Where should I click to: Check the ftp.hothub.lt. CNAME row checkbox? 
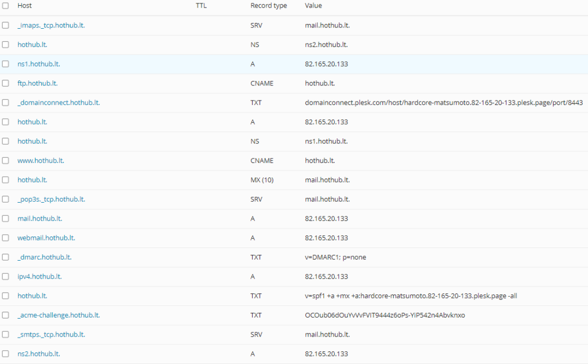tap(5, 83)
